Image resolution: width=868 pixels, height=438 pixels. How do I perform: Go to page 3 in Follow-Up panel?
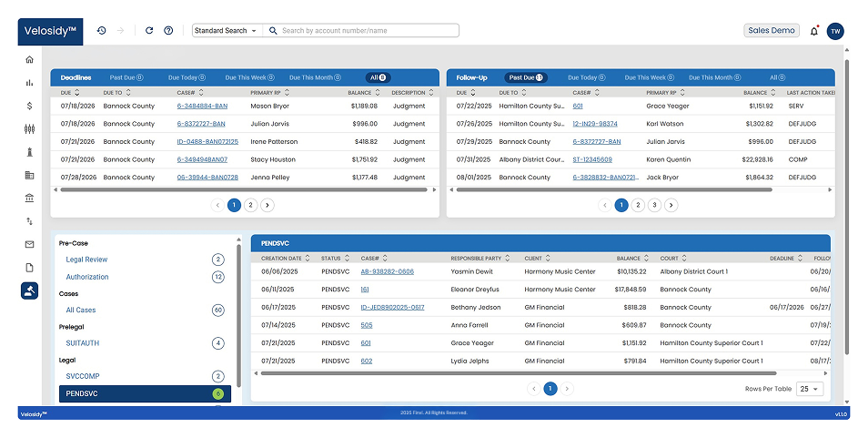click(x=654, y=205)
